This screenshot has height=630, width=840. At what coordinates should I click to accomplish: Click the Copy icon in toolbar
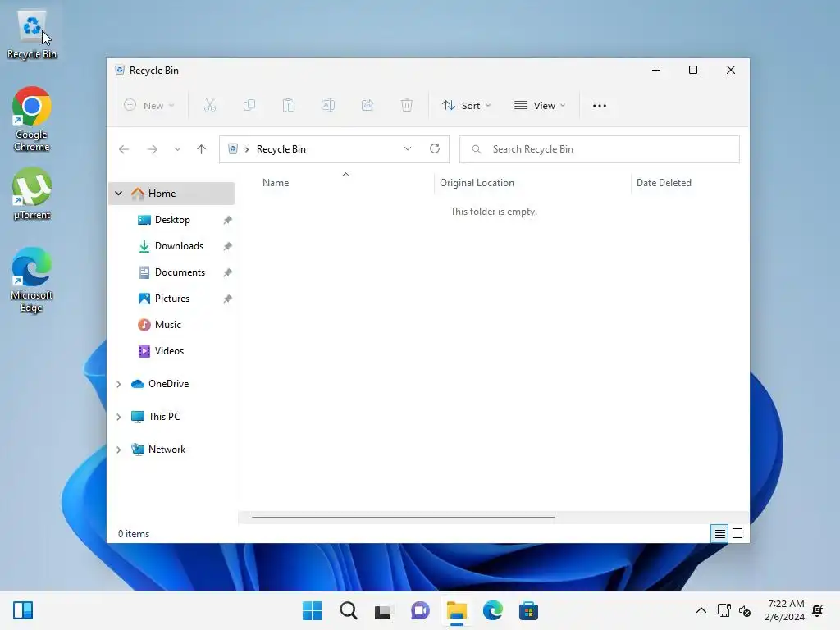click(249, 106)
